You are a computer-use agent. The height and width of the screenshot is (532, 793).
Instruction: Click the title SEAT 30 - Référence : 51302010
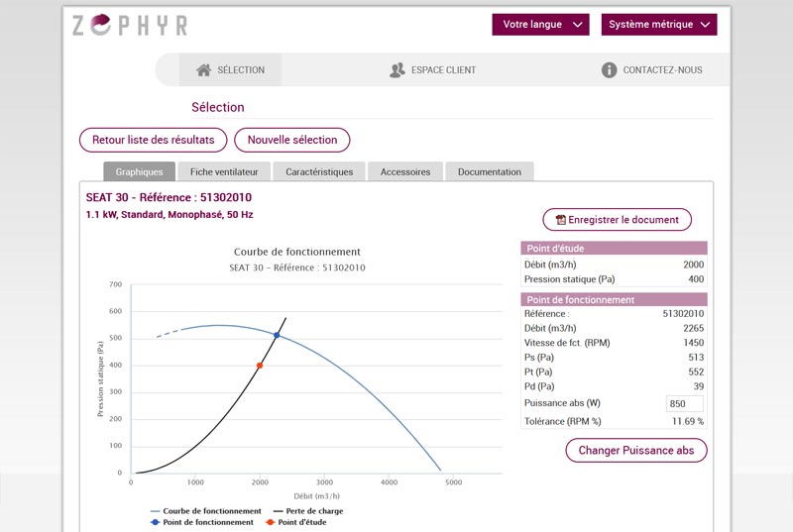tap(169, 197)
